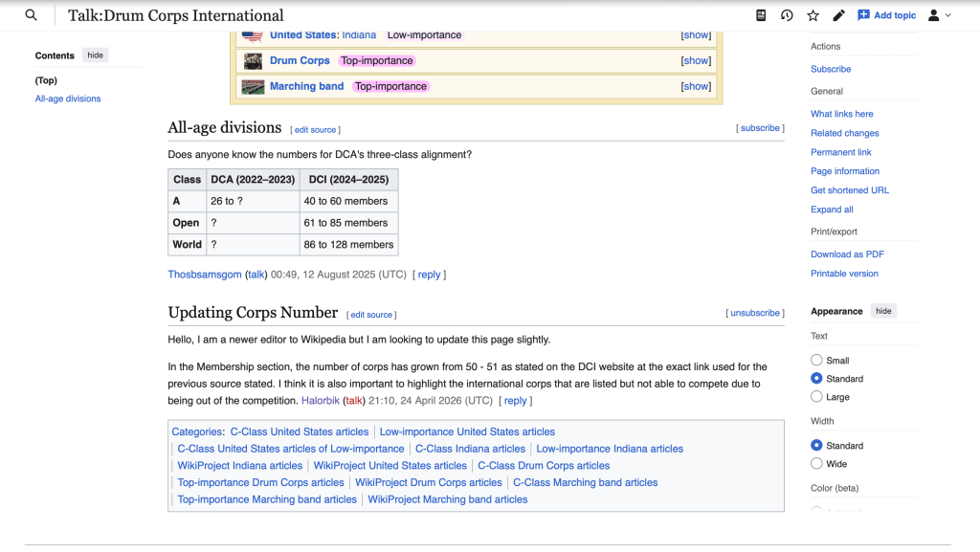Open Halorbik's user page link
Screen dimensions: 980x552
tap(320, 401)
